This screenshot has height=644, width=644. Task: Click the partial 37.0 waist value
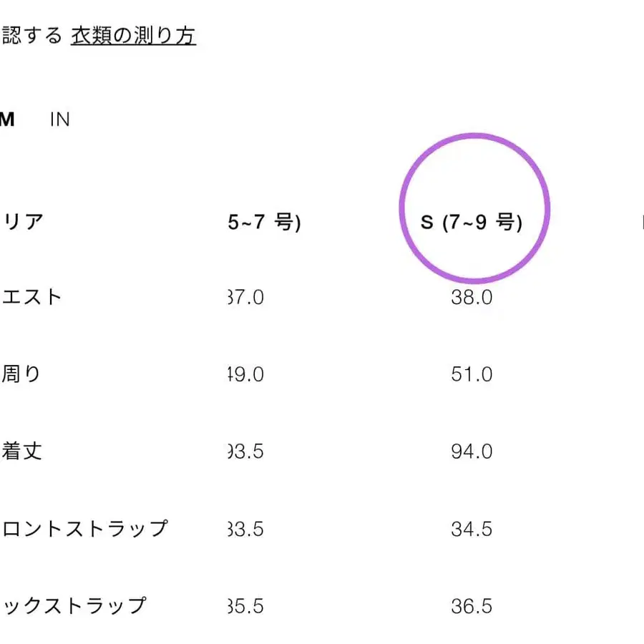[x=246, y=298]
